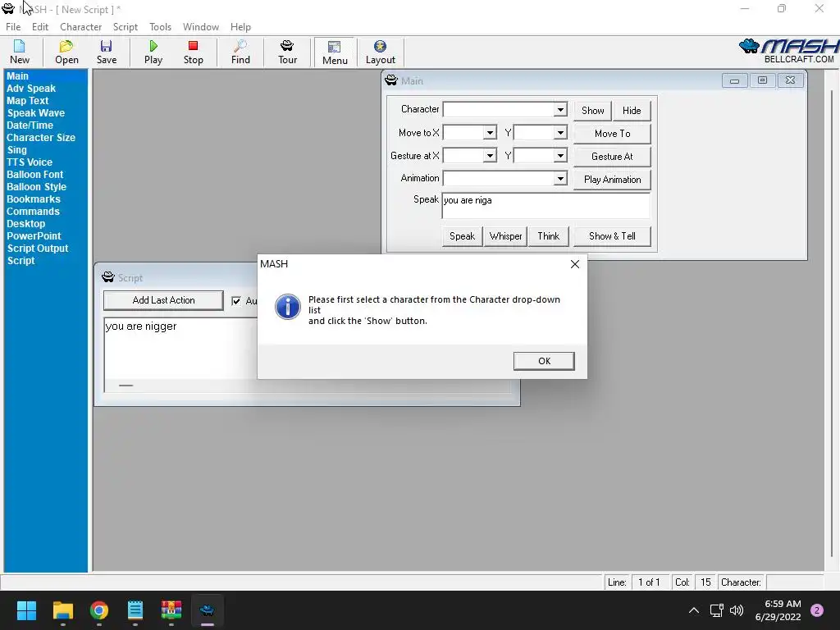Viewport: 840px width, 630px height.
Task: Click the blue info icon in dialog
Action: point(288,307)
